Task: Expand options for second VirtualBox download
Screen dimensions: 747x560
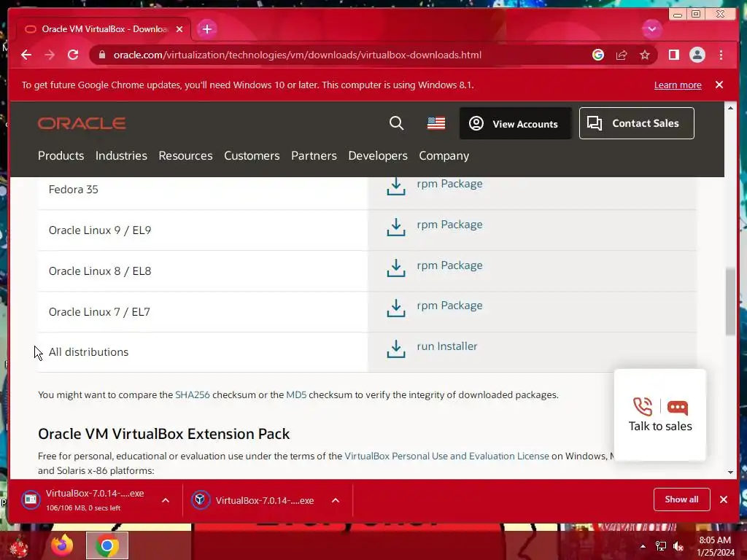Action: (x=336, y=500)
